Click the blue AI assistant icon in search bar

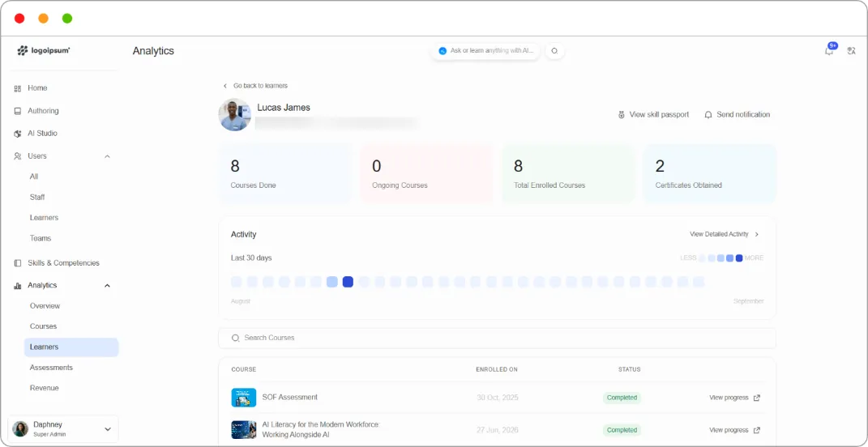coord(443,51)
